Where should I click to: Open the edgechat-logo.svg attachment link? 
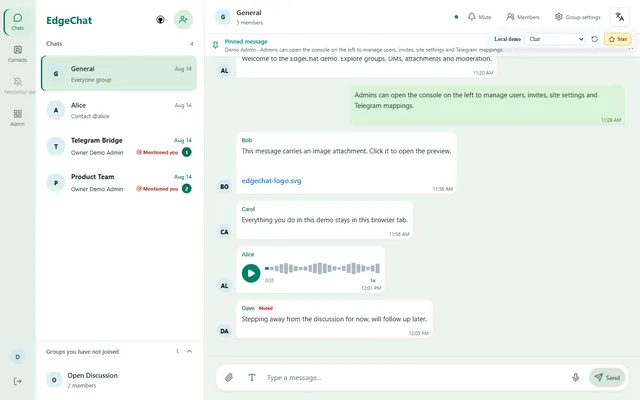pyautogui.click(x=271, y=180)
